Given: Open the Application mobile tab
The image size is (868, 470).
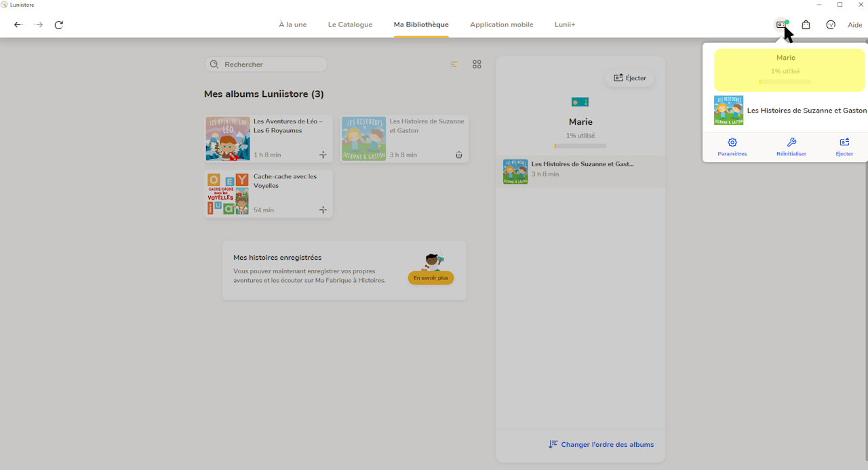Looking at the screenshot, I should (501, 24).
